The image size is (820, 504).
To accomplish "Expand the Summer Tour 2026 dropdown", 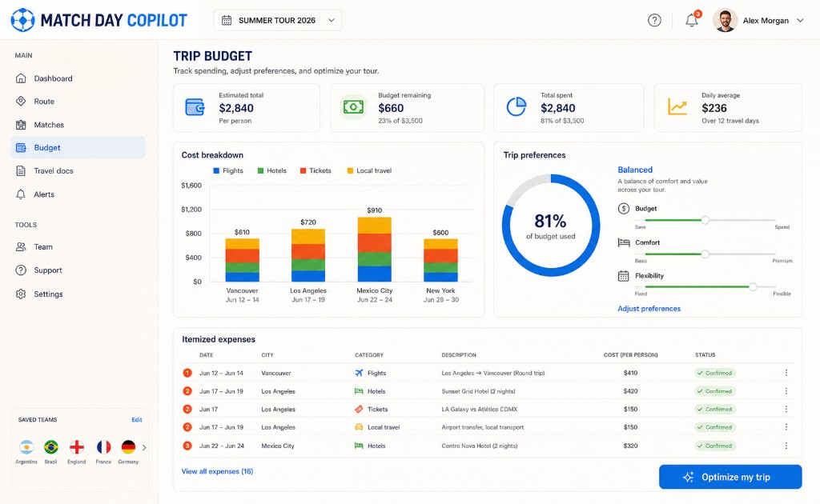I will pyautogui.click(x=278, y=20).
